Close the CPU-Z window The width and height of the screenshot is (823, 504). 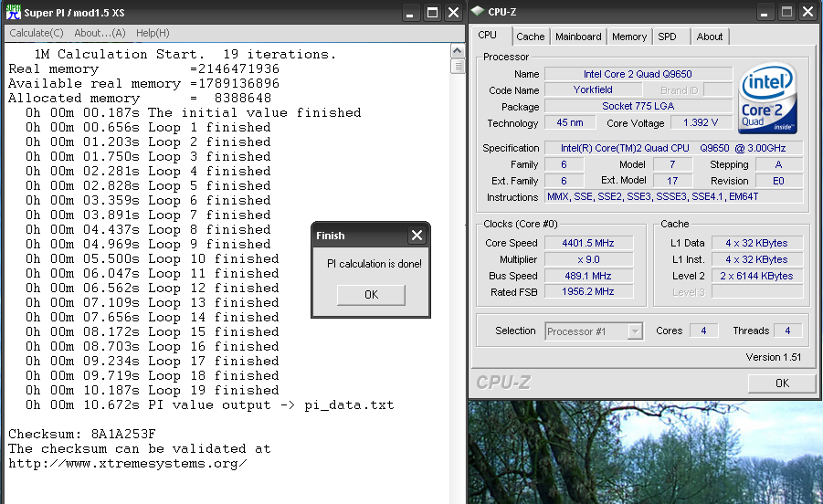pos(808,12)
